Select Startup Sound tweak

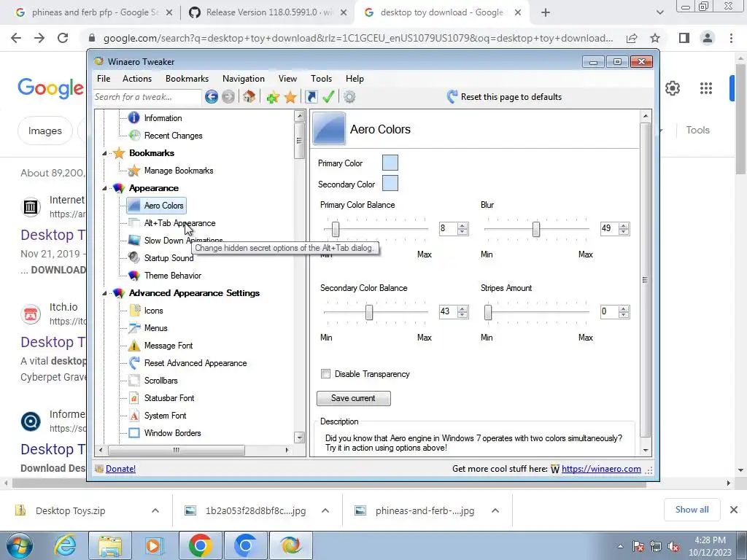pos(169,258)
